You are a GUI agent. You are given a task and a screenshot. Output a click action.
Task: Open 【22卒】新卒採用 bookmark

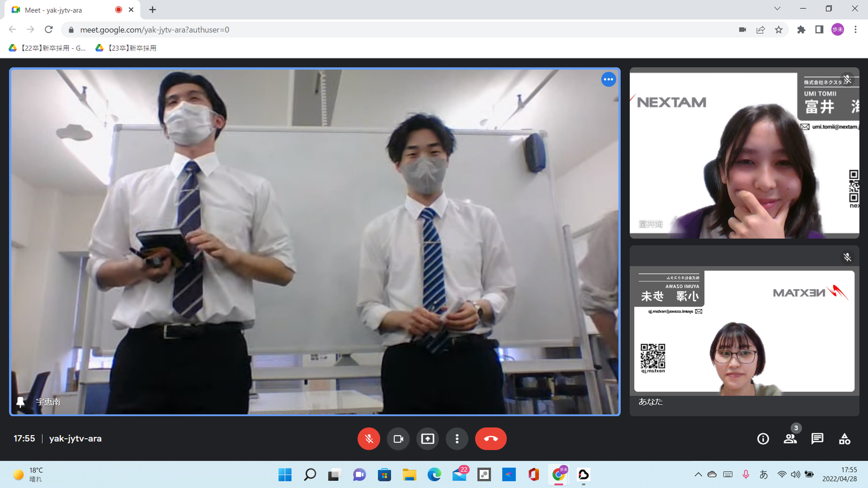click(x=47, y=48)
